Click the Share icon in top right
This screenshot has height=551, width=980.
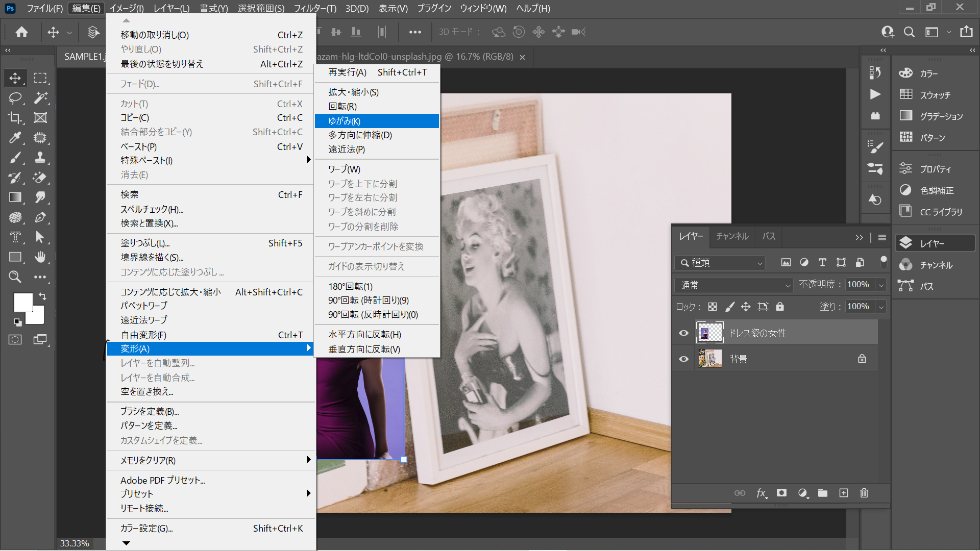tap(966, 32)
